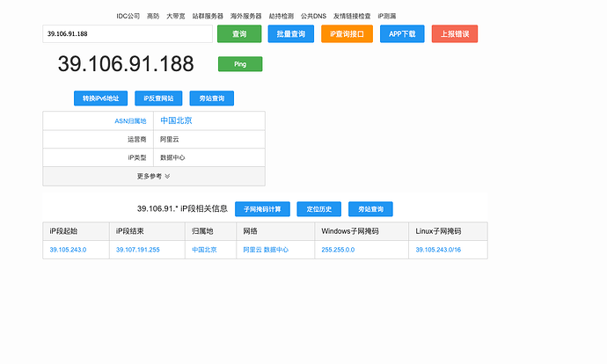Open the 39.107.191.255 end address link
This screenshot has width=607, height=364.
(x=138, y=250)
